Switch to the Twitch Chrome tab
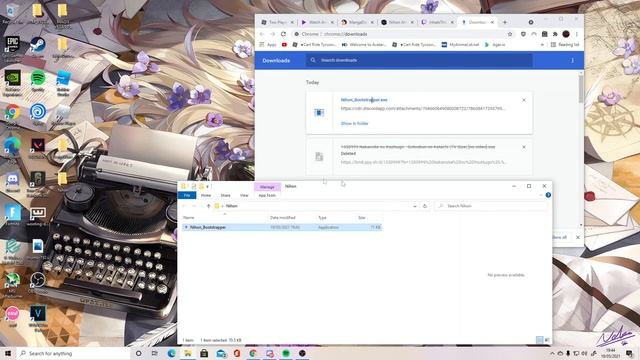The image size is (640, 360). tap(437, 22)
